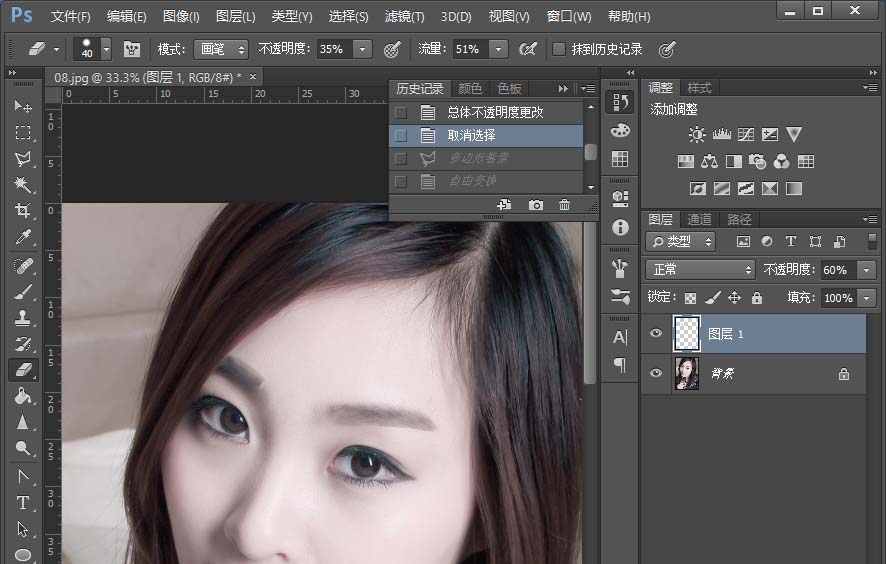Open the 不透明度 35% slider dropdown arrow

tap(362, 49)
